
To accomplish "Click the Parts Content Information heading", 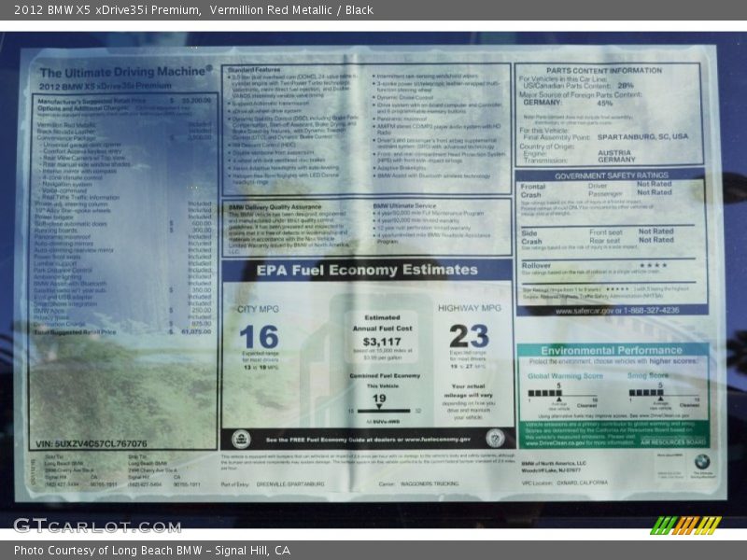I will (604, 70).
